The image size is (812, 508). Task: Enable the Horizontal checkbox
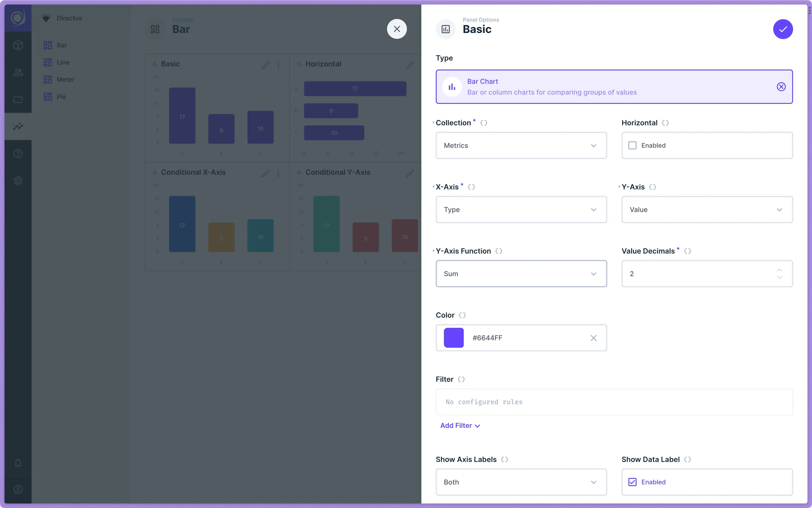(632, 145)
